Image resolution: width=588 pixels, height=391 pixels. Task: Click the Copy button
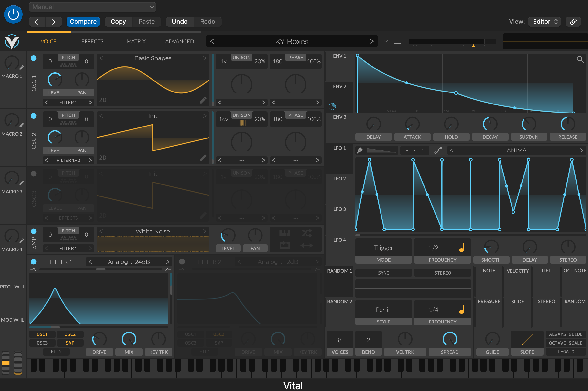point(118,22)
